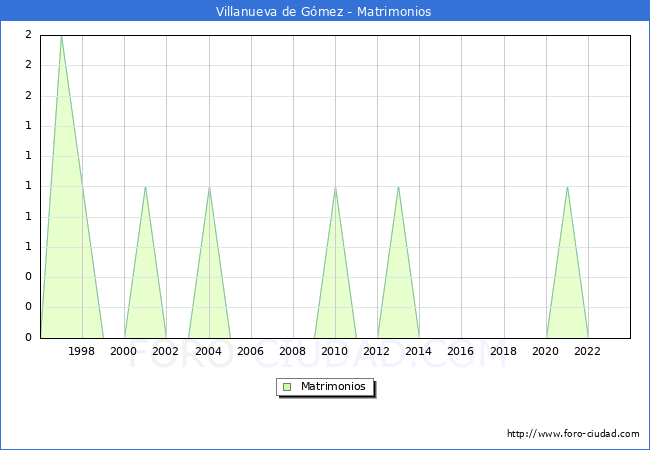Click the peak at year 2004
Image resolution: width=650 pixels, height=450 pixels.
209,187
